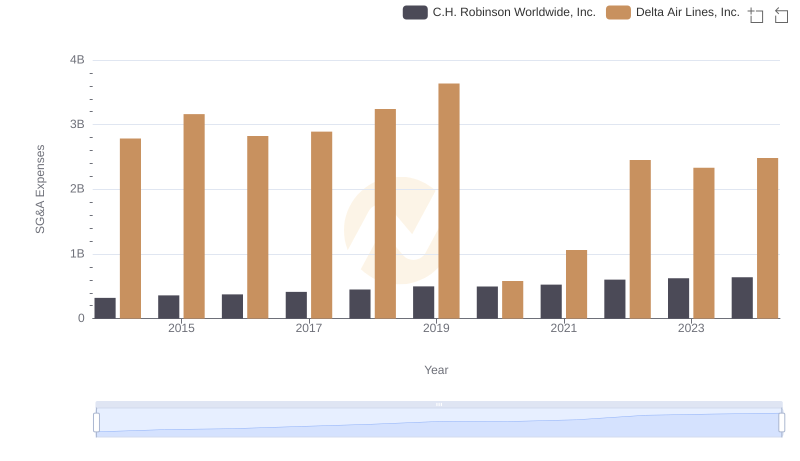Grab the left data zoom slider handle
800x461 pixels.
[96, 422]
